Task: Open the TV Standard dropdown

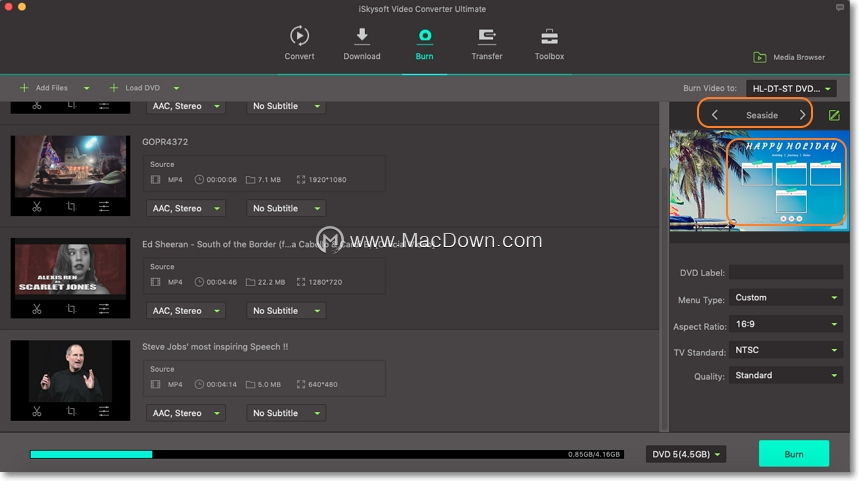Action: pos(786,350)
